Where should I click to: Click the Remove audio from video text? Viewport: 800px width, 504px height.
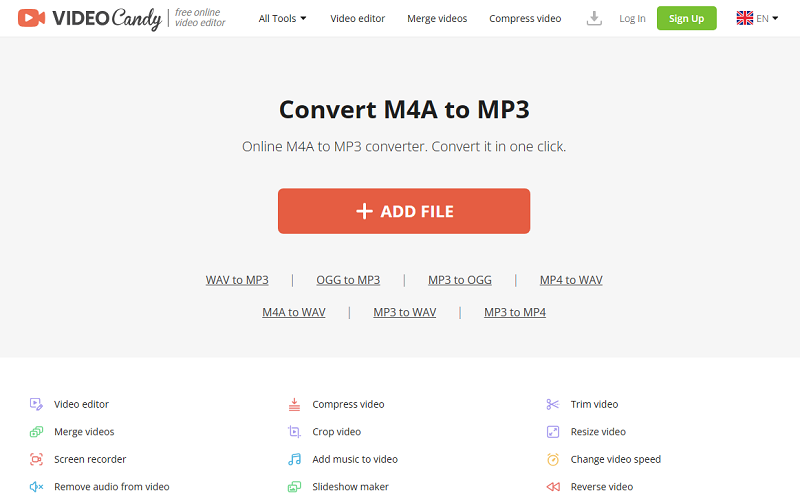[112, 487]
